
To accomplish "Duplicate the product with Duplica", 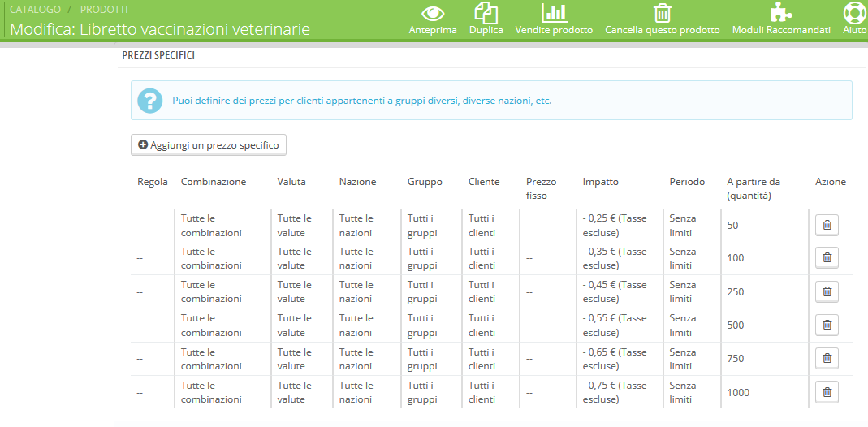I will point(486,20).
